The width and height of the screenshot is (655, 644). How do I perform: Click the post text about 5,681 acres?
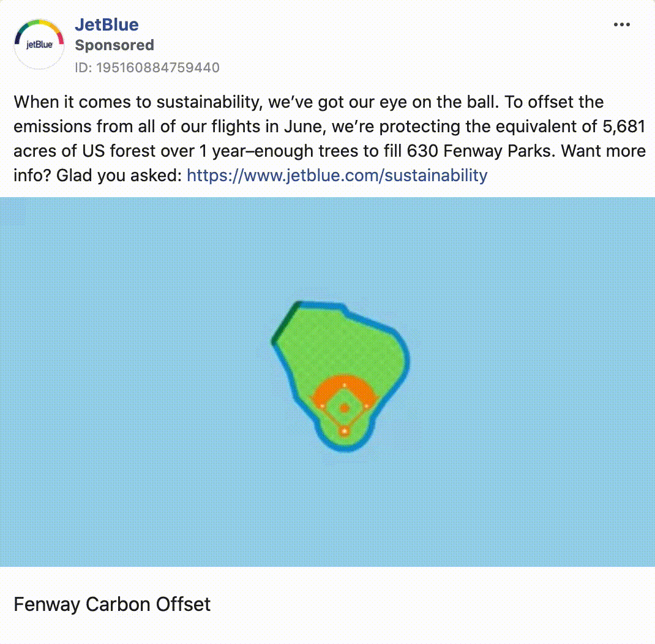pyautogui.click(x=329, y=126)
